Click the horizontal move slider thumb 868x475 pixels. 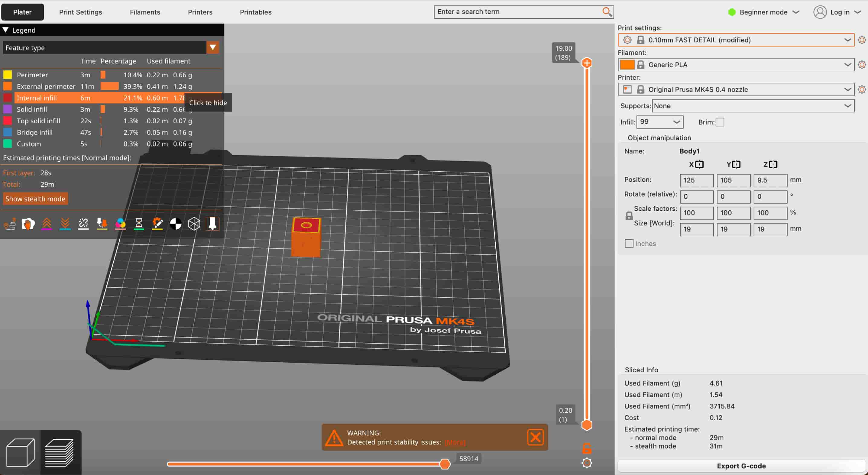coord(445,464)
